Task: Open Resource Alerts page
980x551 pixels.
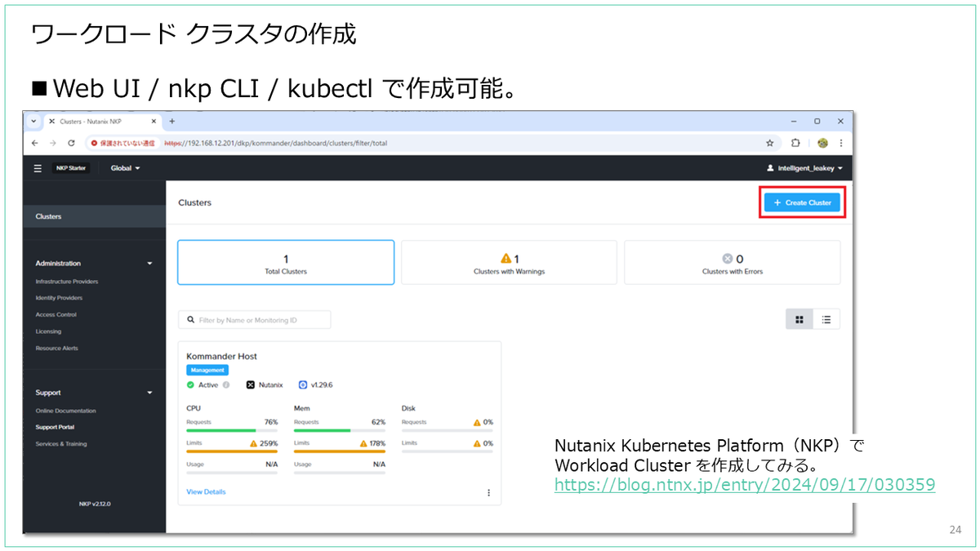Action: point(56,348)
